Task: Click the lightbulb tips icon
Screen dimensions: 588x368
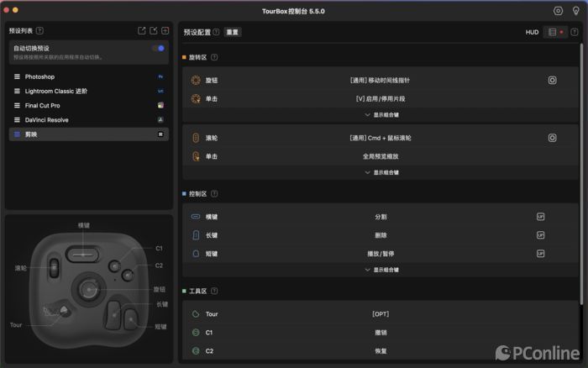Action: pos(576,11)
